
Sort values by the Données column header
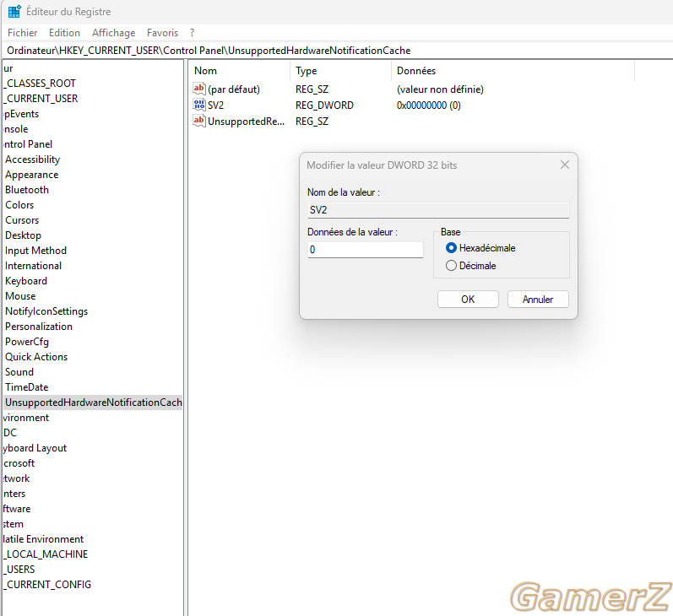click(416, 71)
